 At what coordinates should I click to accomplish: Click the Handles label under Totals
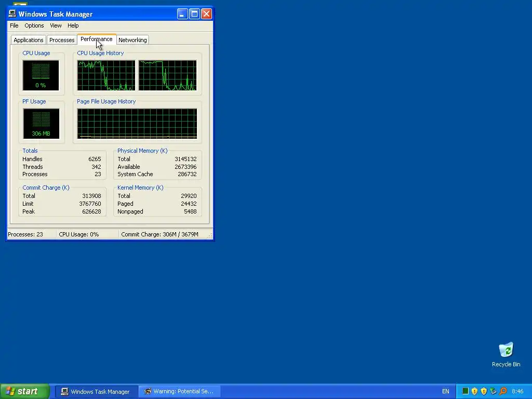pos(32,159)
